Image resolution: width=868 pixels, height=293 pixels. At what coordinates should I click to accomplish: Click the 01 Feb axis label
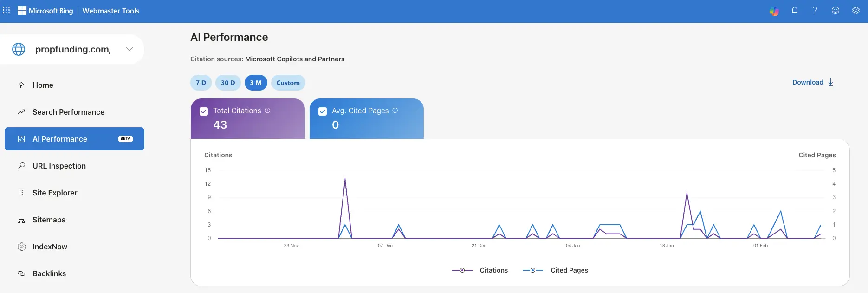760,246
